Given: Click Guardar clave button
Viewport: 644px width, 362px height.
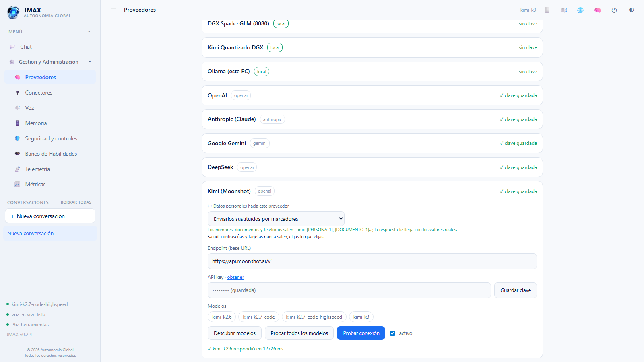Looking at the screenshot, I should [516, 290].
